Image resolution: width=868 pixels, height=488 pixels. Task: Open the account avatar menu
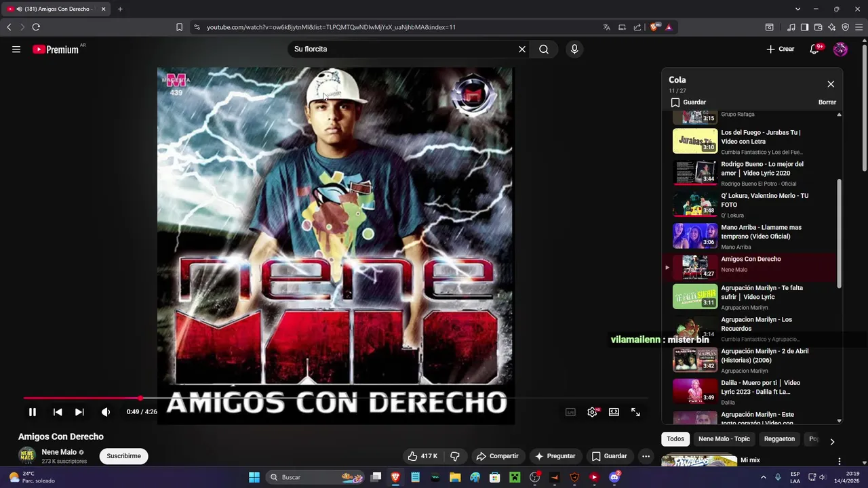[840, 49]
